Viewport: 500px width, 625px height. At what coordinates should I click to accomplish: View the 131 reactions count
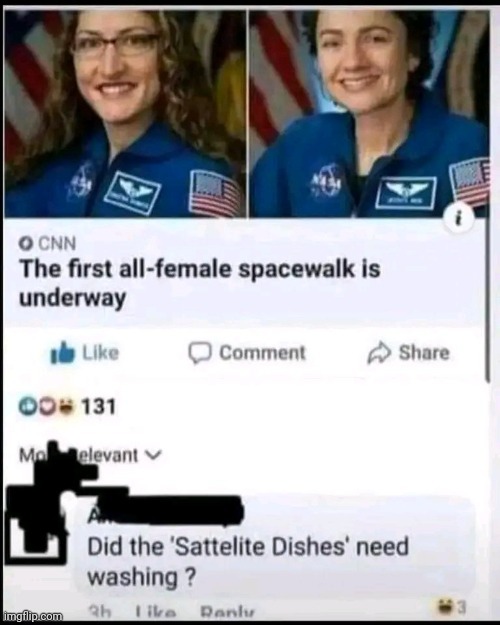(98, 407)
